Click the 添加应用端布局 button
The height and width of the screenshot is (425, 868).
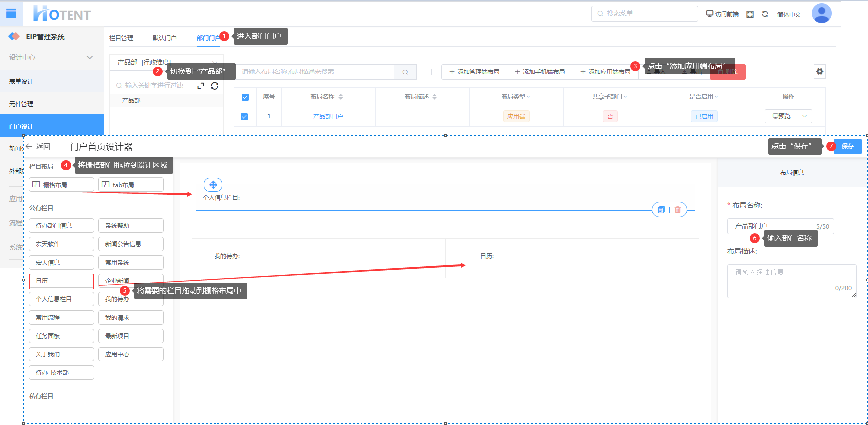[x=605, y=72]
